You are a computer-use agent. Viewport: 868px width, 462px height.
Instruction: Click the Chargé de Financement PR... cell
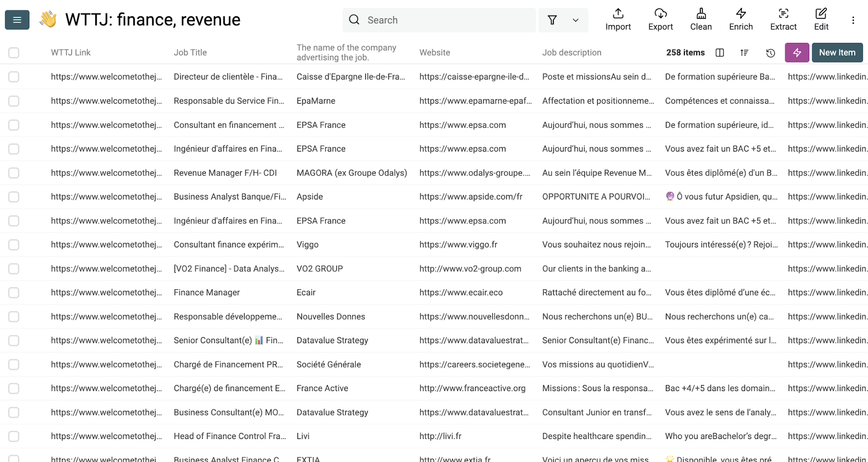228,364
